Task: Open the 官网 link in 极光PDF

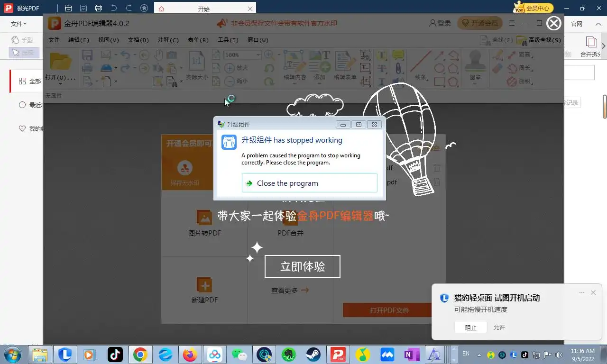Action: [577, 24]
